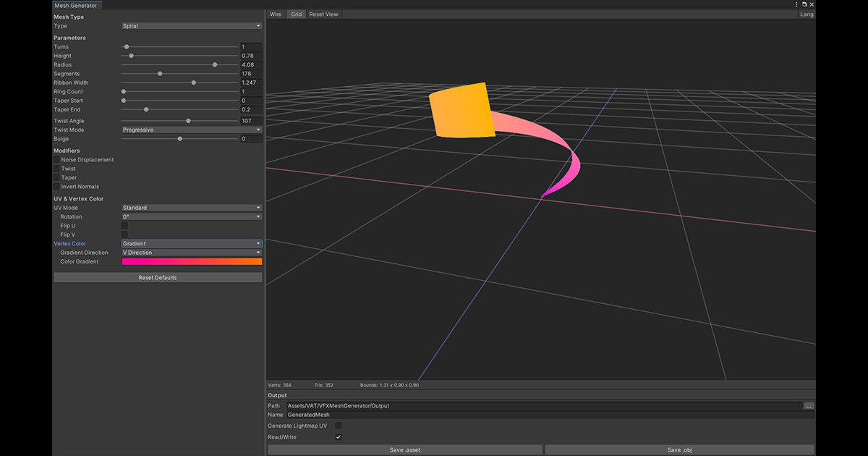Viewport: 868px width, 456px height.
Task: Toggle the Wire view button
Action: click(x=276, y=14)
